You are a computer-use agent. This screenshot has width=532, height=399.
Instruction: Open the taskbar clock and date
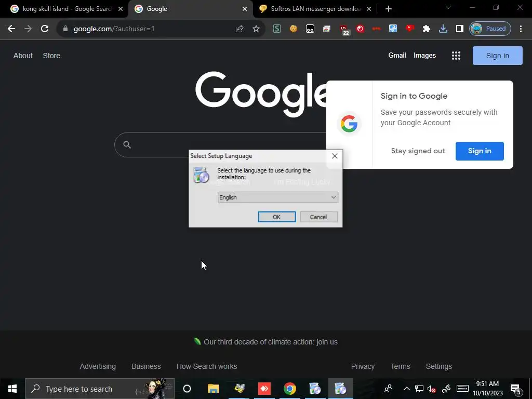pyautogui.click(x=487, y=389)
